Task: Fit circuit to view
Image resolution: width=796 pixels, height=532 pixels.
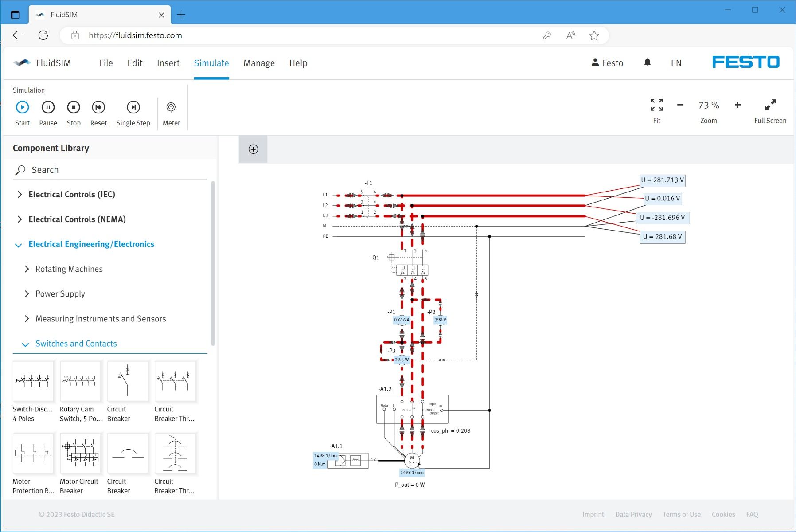Action: pos(656,111)
